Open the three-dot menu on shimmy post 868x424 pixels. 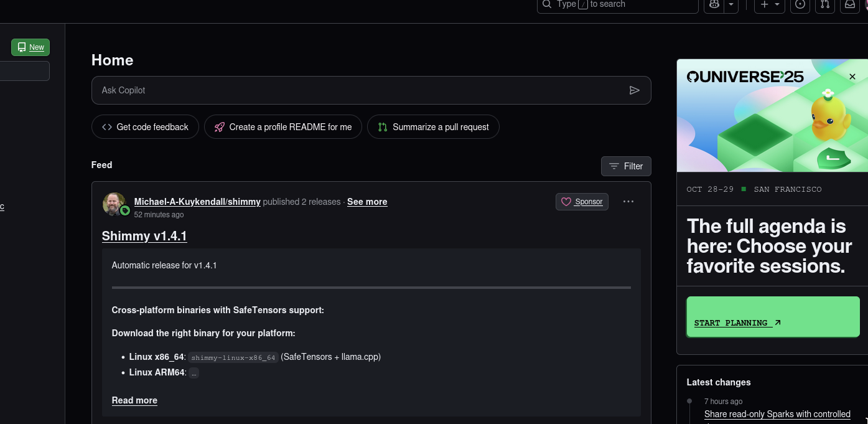(628, 202)
